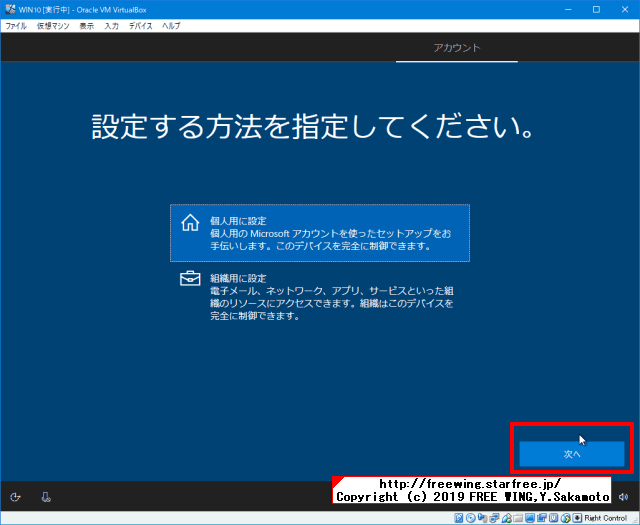Click the shared folders status icon
This screenshot has height=525, width=640.
tap(518, 518)
